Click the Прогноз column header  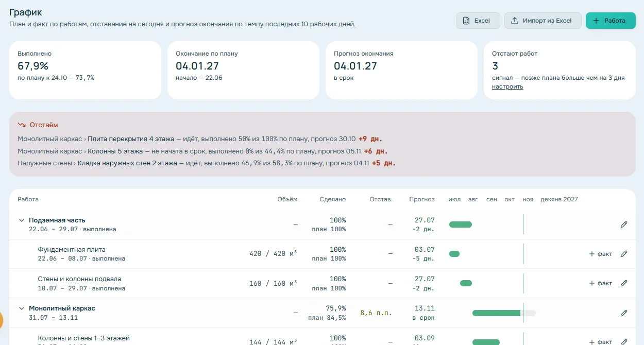click(x=422, y=199)
